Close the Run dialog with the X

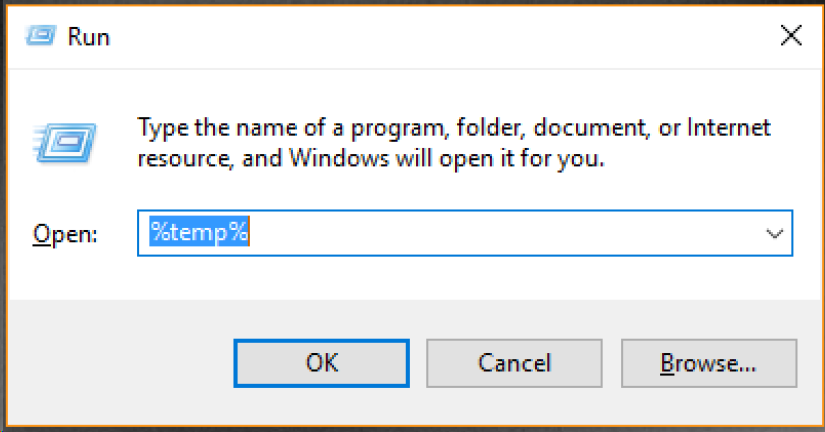791,36
